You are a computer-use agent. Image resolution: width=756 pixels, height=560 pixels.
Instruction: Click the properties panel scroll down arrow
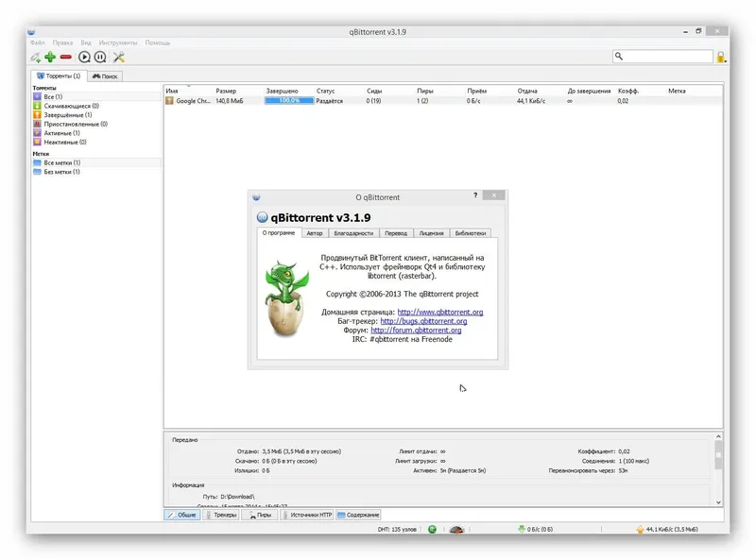718,502
